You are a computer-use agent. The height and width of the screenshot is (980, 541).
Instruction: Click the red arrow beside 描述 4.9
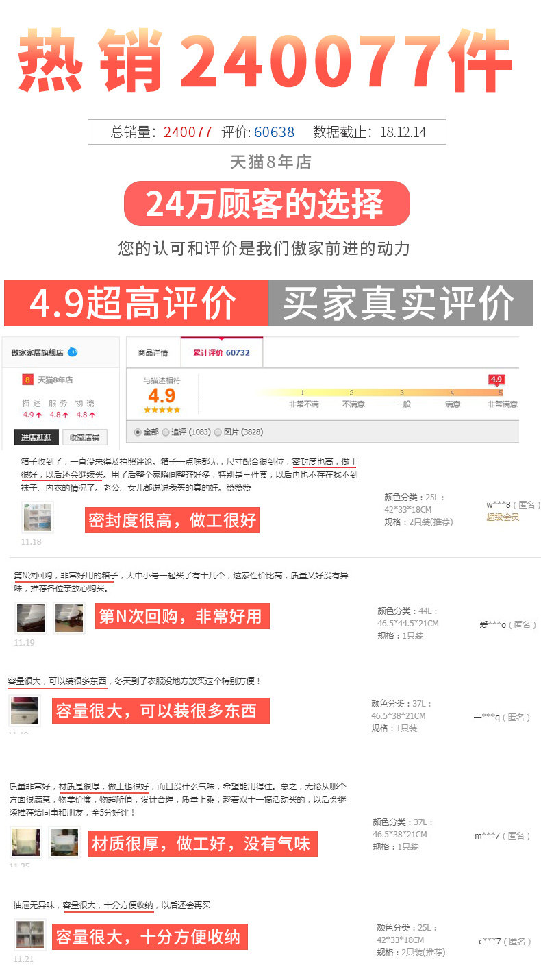(x=39, y=415)
